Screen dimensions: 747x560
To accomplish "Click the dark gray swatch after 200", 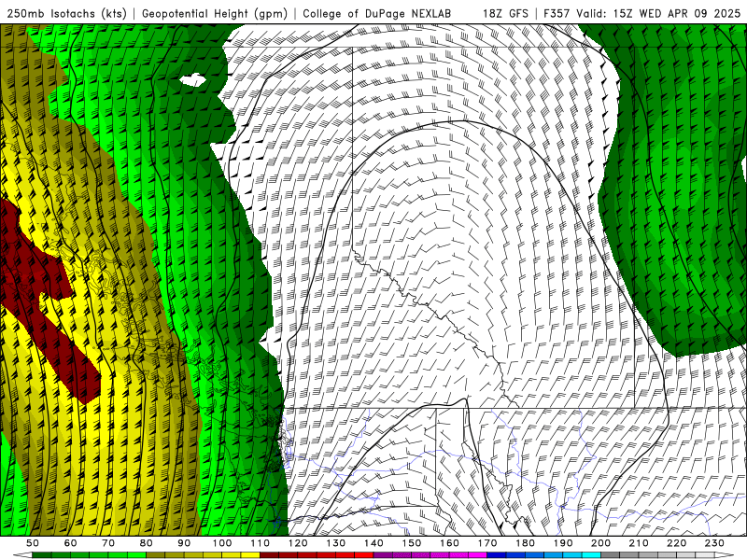I will 611,555.
